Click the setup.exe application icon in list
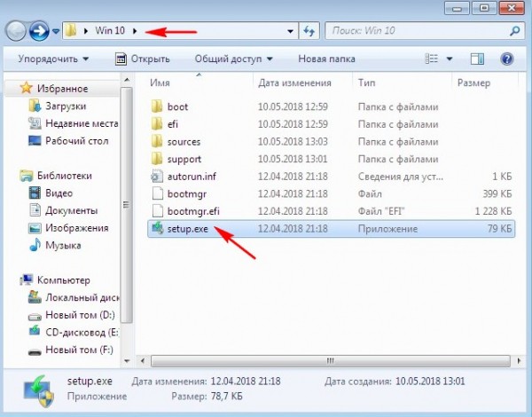This screenshot has height=417, width=532. click(157, 228)
